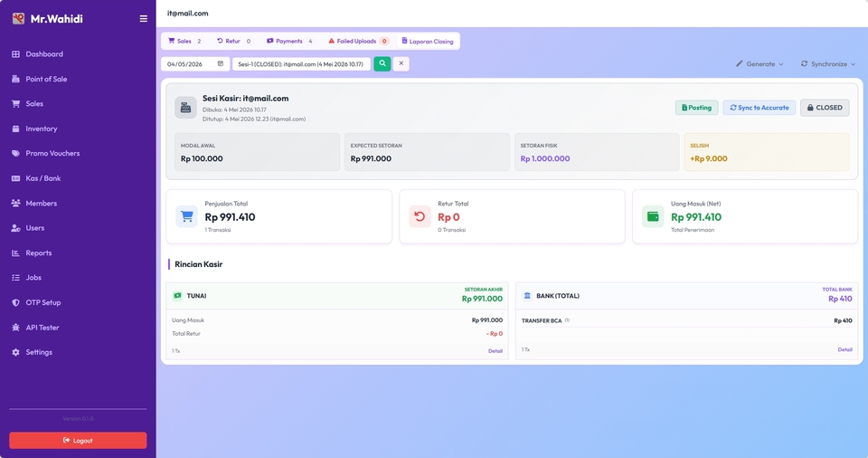Open the Sesi-1 (CLOSED) session dropdown
Viewport: 868px width, 458px height.
click(x=301, y=63)
